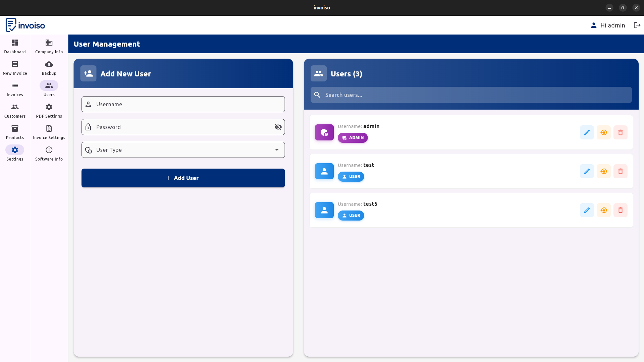Viewport: 644px width, 362px height.
Task: Click the User Management heading
Action: pos(107,44)
